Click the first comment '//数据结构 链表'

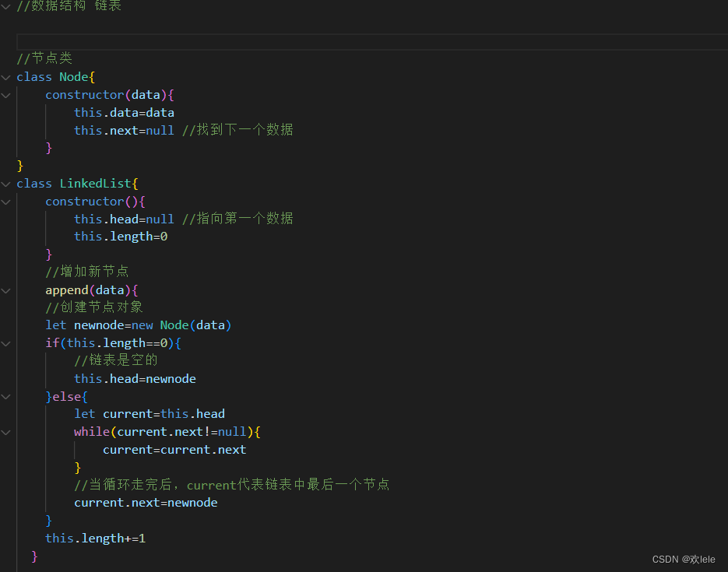[69, 5]
